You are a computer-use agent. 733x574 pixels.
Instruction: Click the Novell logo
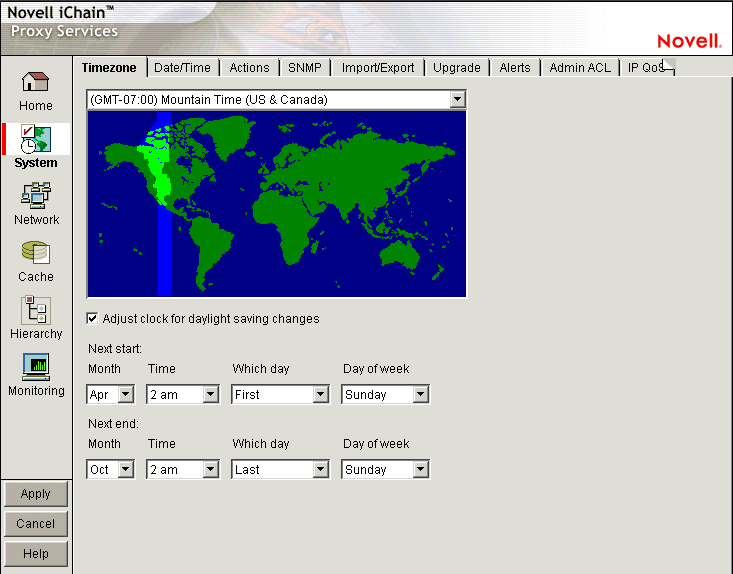689,41
